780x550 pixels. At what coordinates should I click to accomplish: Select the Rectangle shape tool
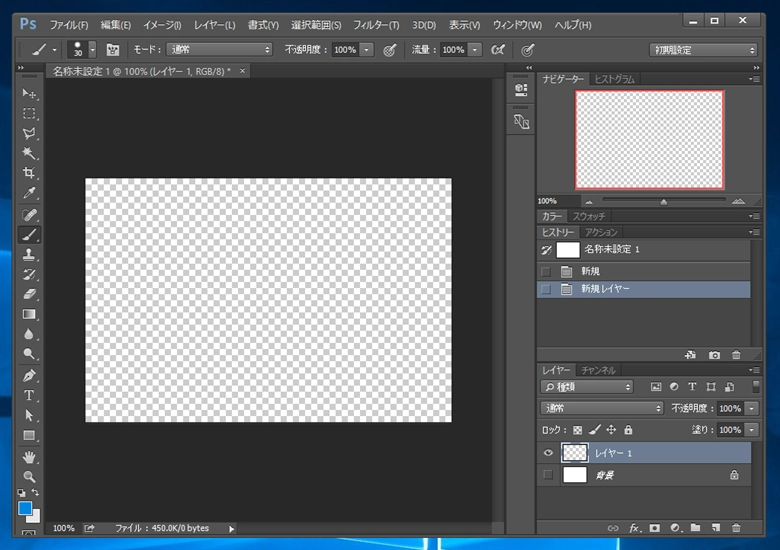pos(29,436)
